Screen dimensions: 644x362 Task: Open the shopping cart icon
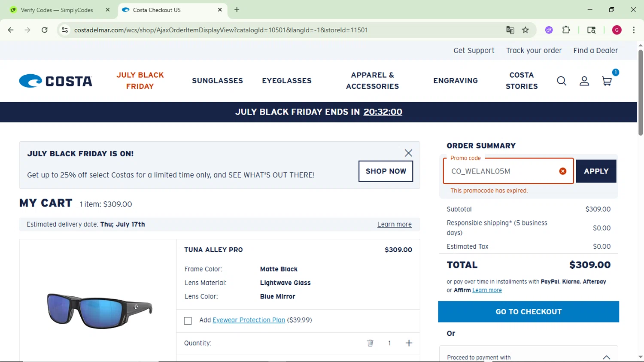point(607,81)
